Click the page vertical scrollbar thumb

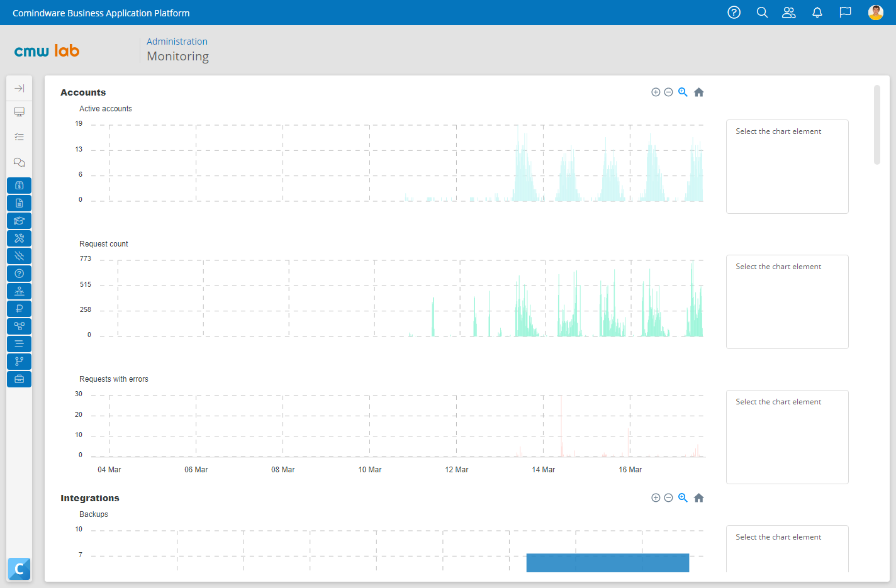pos(877,125)
